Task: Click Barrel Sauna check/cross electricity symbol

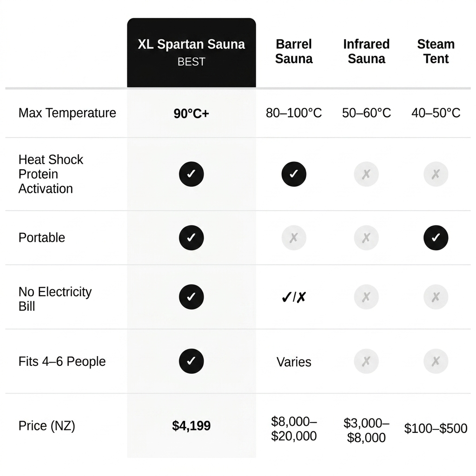Action: 294,297
